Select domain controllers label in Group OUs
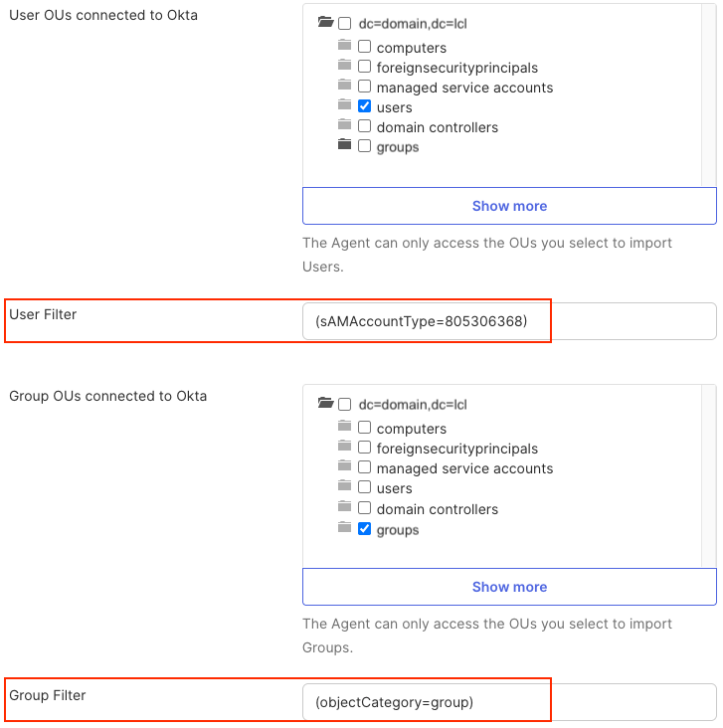This screenshot has height=728, width=723. click(x=437, y=509)
